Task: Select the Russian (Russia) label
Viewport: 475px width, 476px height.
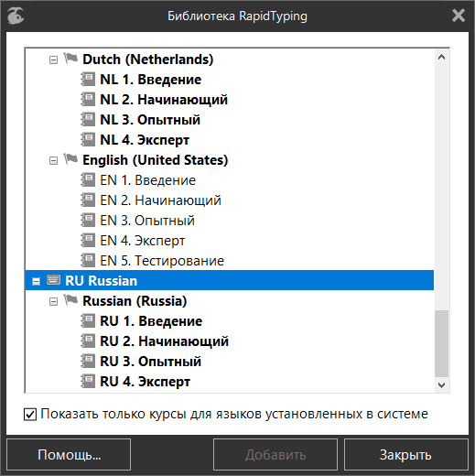Action: click(x=135, y=301)
